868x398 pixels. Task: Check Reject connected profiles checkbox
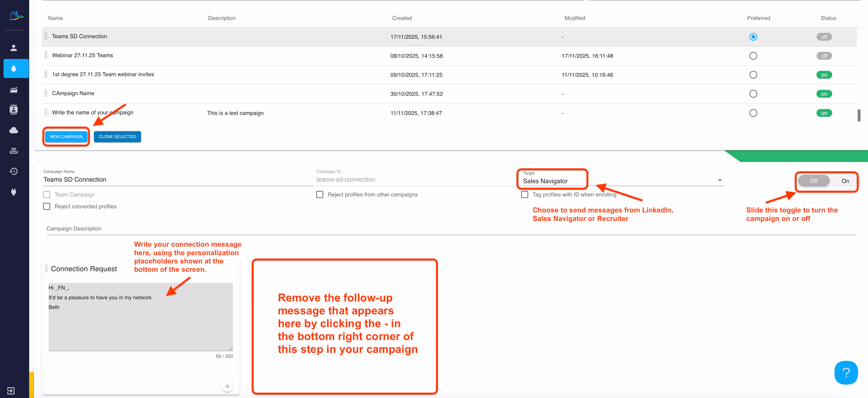[x=47, y=207]
